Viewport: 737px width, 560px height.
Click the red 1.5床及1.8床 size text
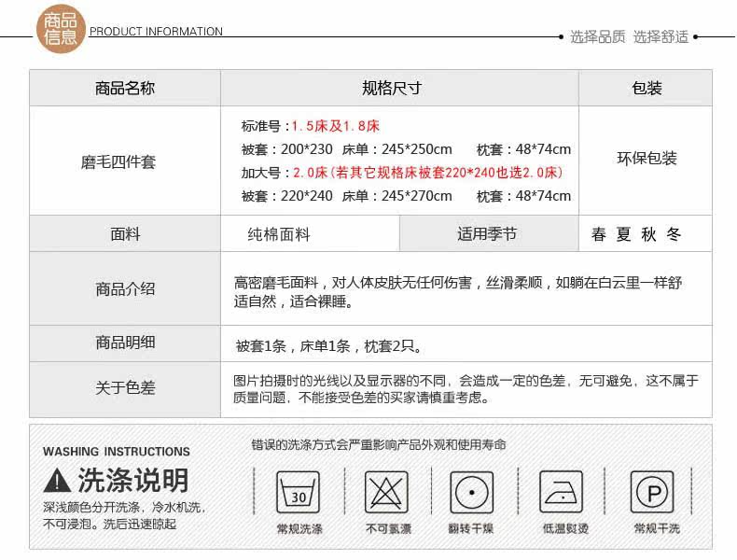click(x=335, y=126)
